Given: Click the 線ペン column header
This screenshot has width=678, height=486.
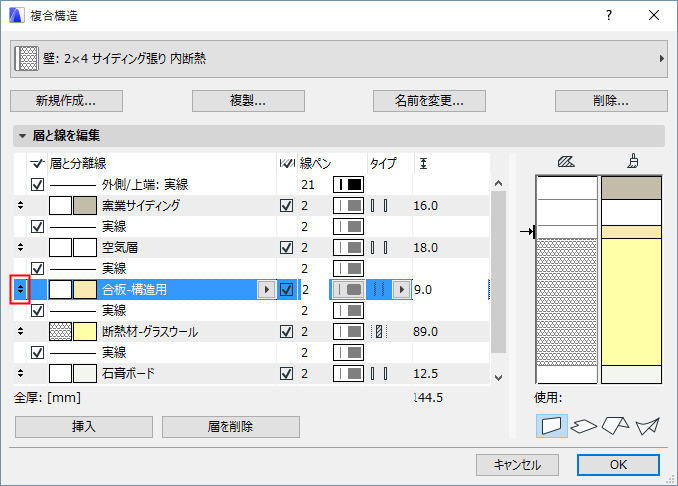Looking at the screenshot, I should (x=316, y=163).
